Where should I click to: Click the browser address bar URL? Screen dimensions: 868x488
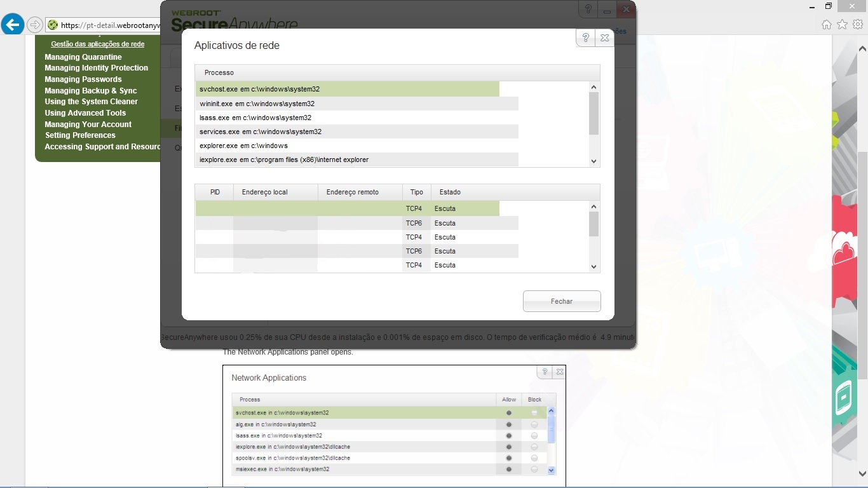click(x=111, y=25)
